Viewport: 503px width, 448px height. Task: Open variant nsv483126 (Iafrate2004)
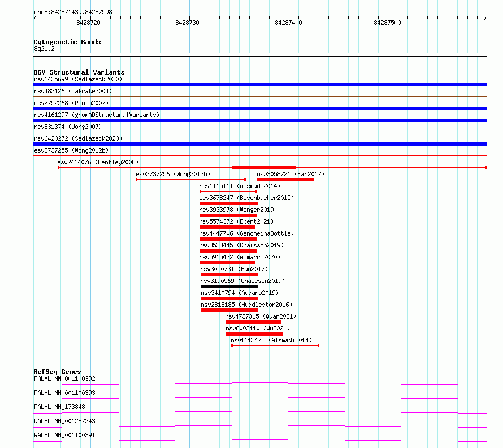click(x=73, y=91)
